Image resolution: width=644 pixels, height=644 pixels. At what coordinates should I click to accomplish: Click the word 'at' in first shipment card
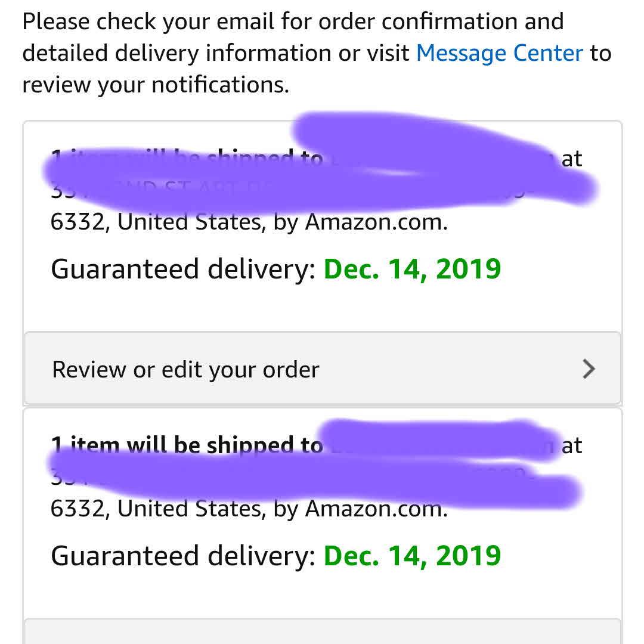click(571, 159)
